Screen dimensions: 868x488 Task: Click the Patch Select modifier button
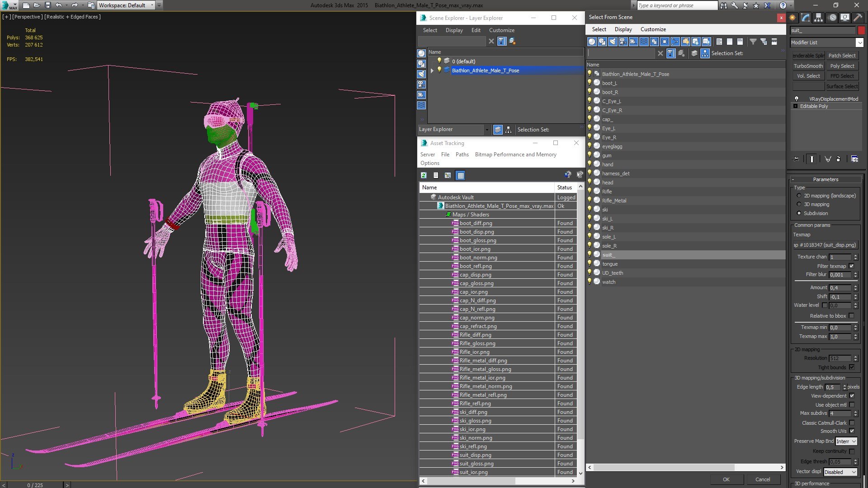[x=842, y=56]
